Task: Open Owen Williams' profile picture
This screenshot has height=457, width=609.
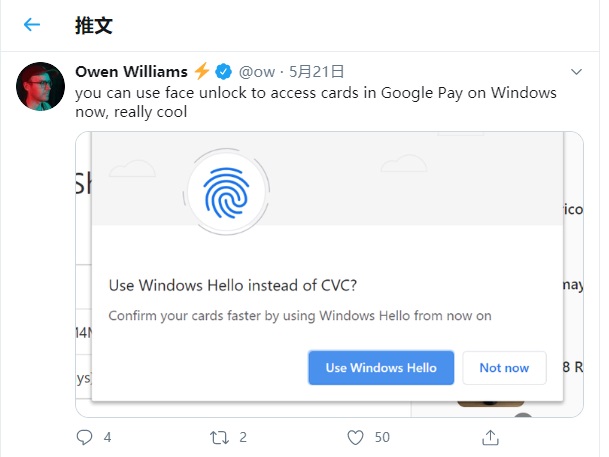Action: click(42, 86)
